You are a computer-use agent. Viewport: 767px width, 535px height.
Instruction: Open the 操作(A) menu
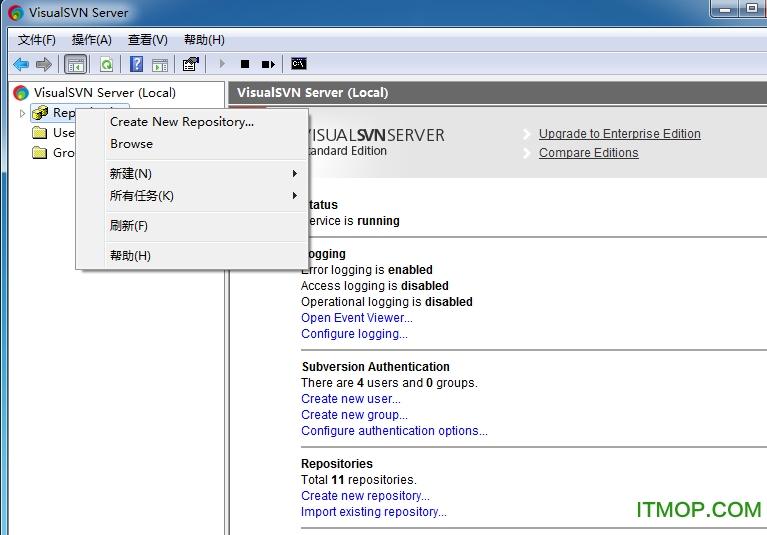point(91,40)
